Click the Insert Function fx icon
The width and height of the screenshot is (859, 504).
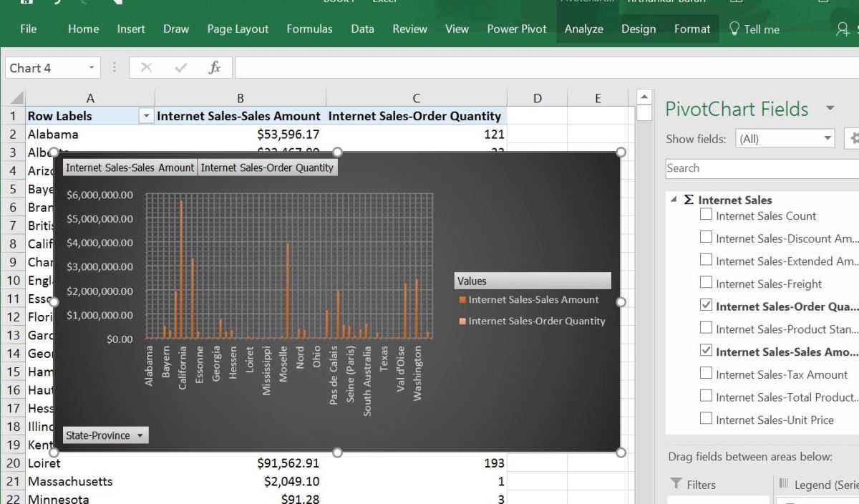[x=214, y=67]
